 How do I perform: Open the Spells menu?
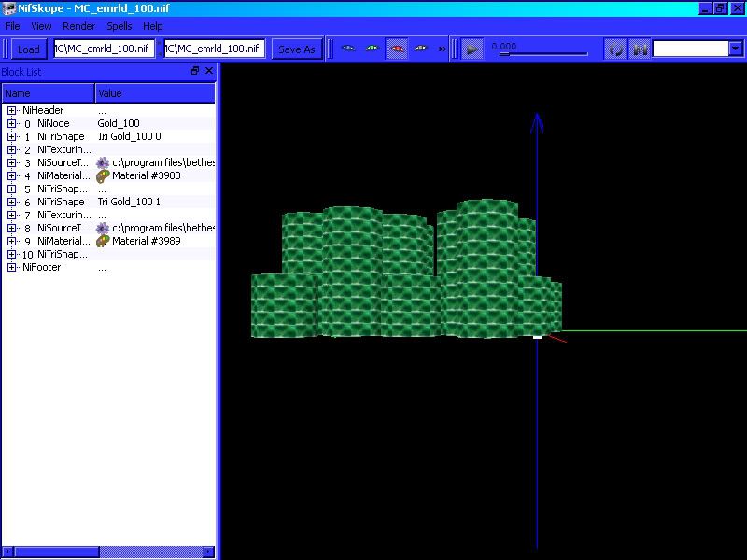[x=120, y=26]
